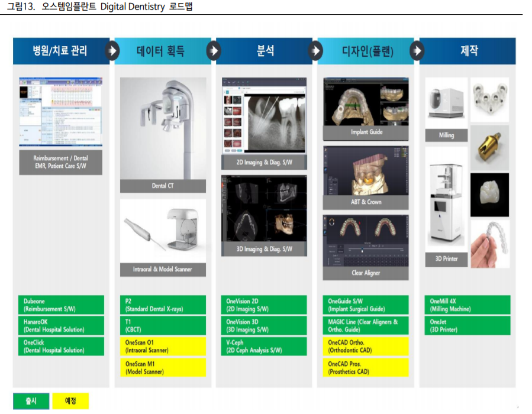
Task: Click the yellow 예정 legend swatch
Action: coord(70,401)
